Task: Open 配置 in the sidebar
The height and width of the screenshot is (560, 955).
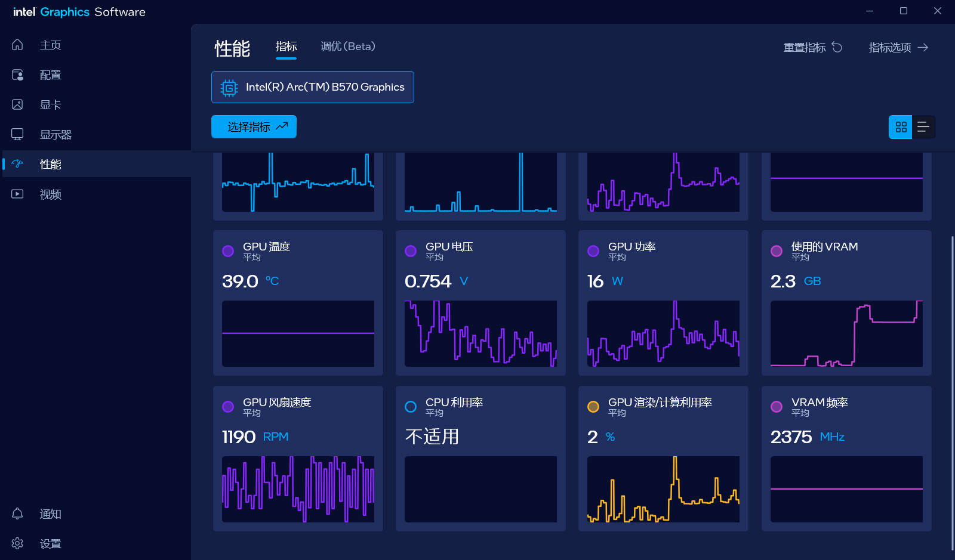Action: tap(95, 75)
